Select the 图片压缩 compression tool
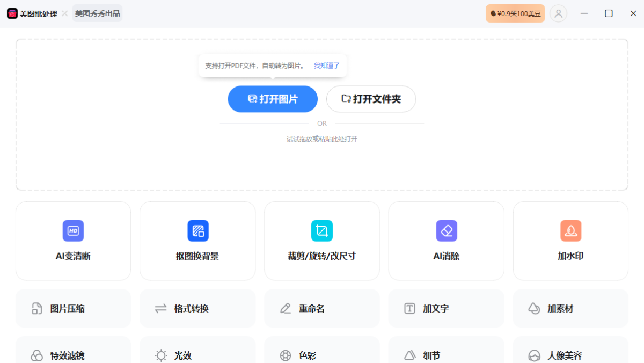644x363 pixels. pos(73,308)
